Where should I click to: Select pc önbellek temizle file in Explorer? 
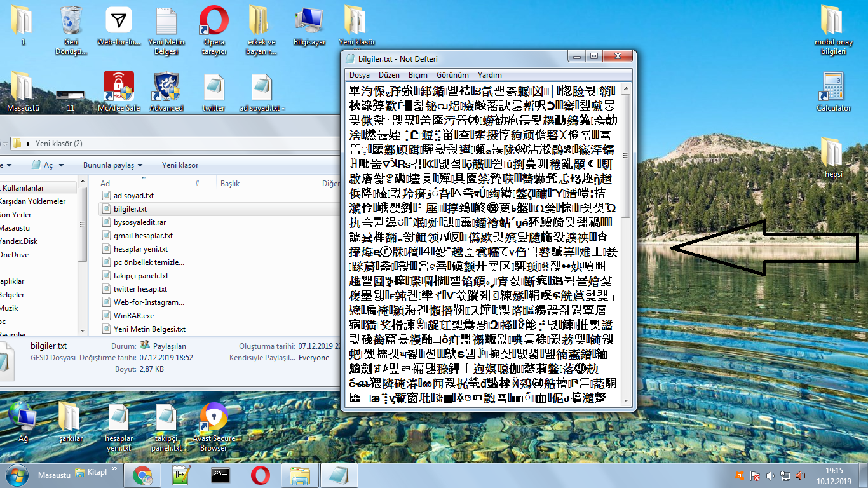[149, 262]
